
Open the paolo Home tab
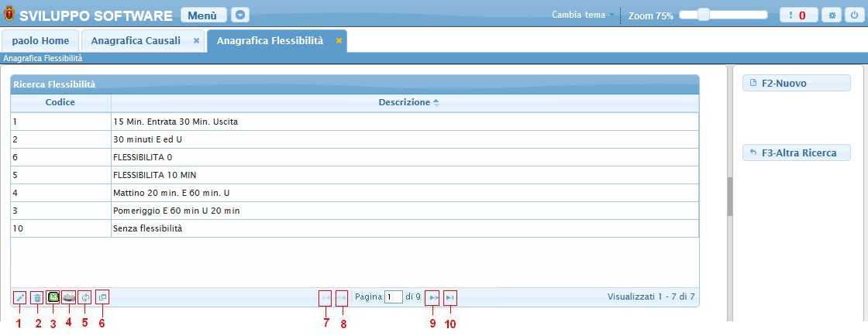click(x=40, y=40)
